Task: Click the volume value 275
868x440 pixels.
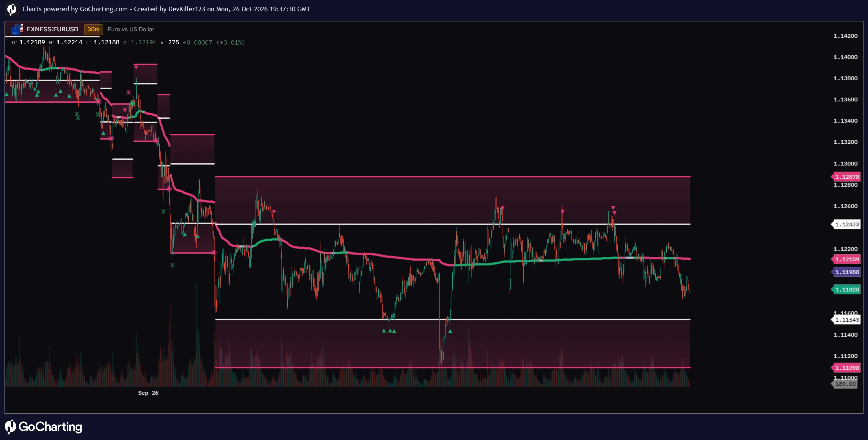Action: click(174, 42)
